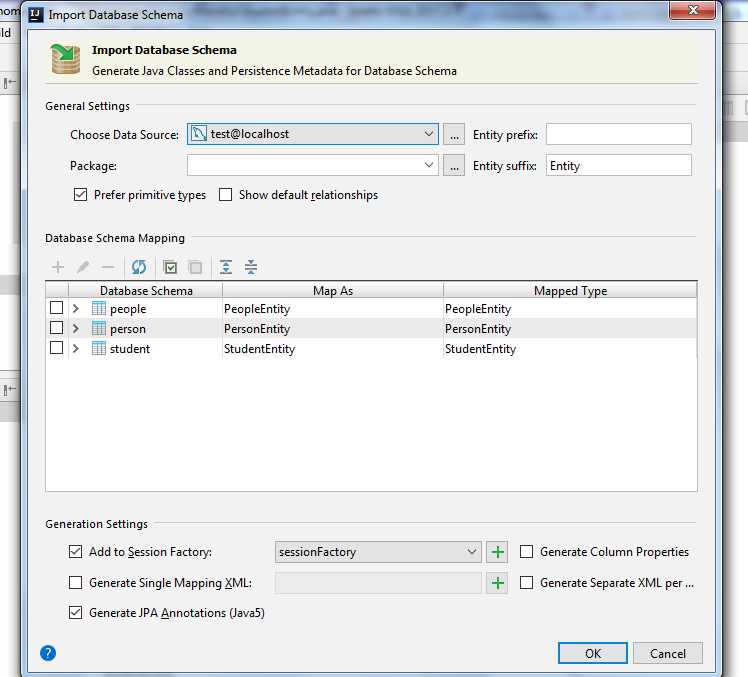
Task: Click the people table icon
Action: (x=99, y=308)
